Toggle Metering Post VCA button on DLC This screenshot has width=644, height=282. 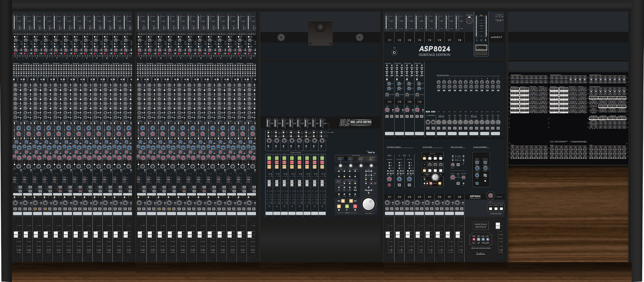point(329,133)
